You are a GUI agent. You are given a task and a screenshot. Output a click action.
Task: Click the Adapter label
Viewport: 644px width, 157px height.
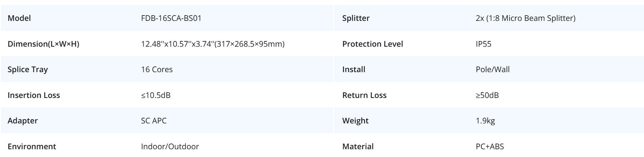(23, 121)
